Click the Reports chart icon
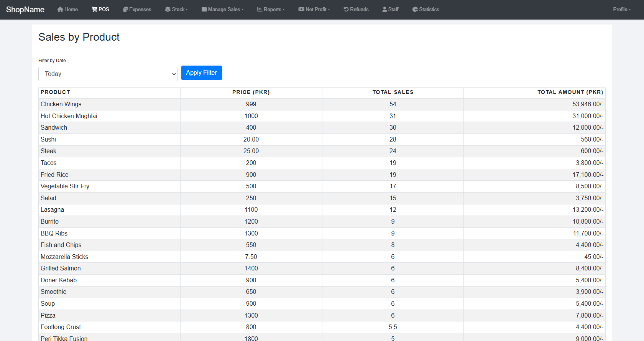Image resolution: width=644 pixels, height=341 pixels. pos(260,9)
